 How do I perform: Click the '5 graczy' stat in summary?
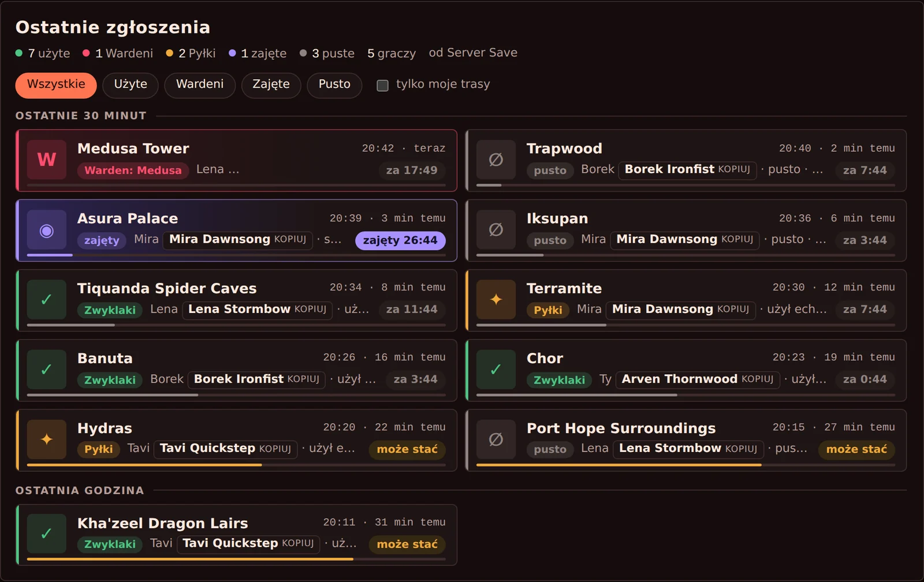(392, 53)
